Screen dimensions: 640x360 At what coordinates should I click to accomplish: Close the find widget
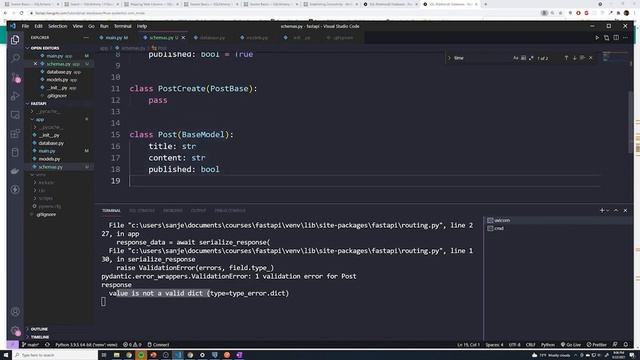pos(591,58)
